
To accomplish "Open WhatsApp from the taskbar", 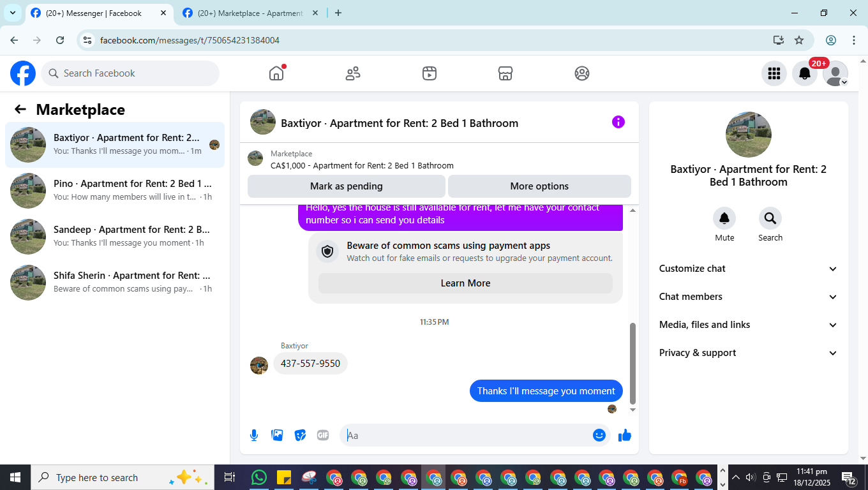I will (259, 477).
